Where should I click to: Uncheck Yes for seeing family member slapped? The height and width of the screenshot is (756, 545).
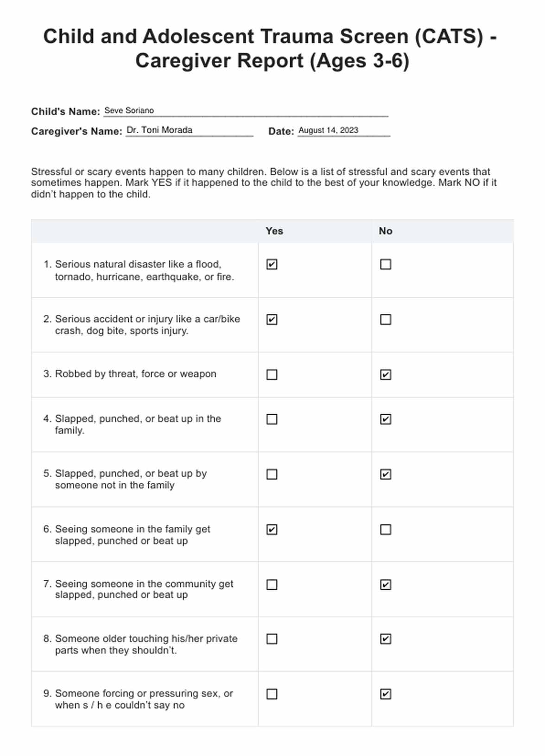tap(272, 529)
